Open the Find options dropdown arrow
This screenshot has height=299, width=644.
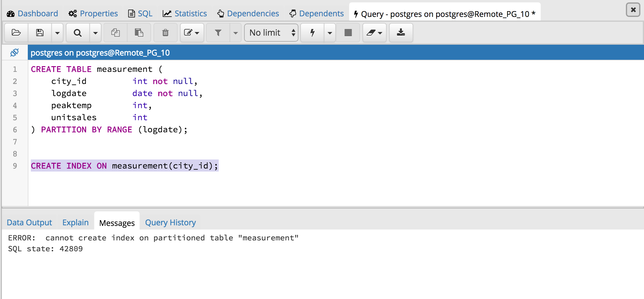[95, 33]
